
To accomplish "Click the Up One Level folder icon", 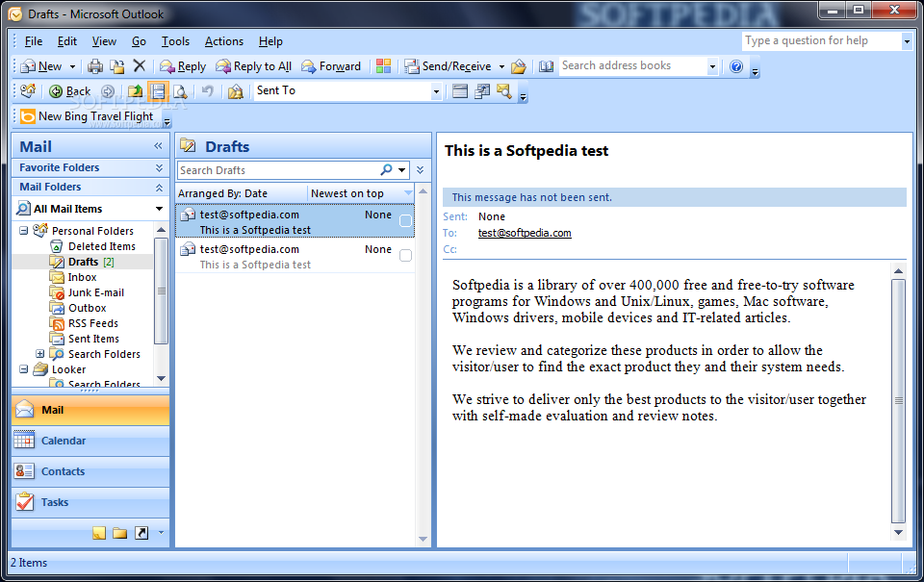I will (x=135, y=91).
